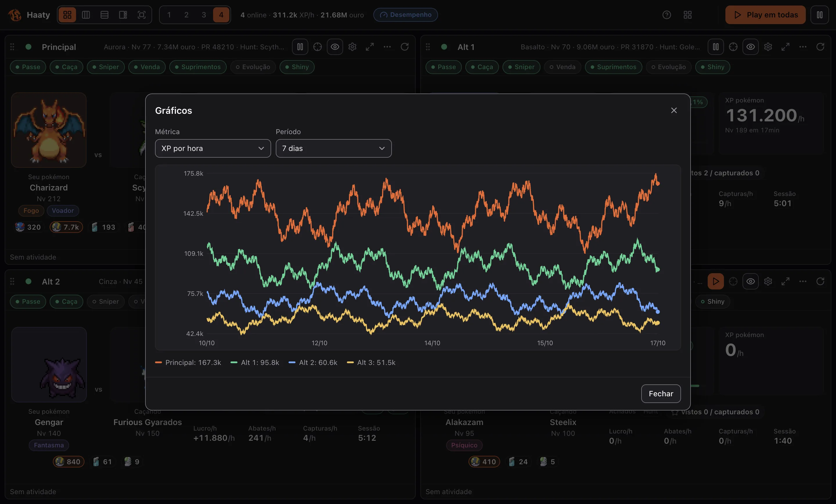The width and height of the screenshot is (836, 504).
Task: Select the focus frame layout icon
Action: click(141, 15)
